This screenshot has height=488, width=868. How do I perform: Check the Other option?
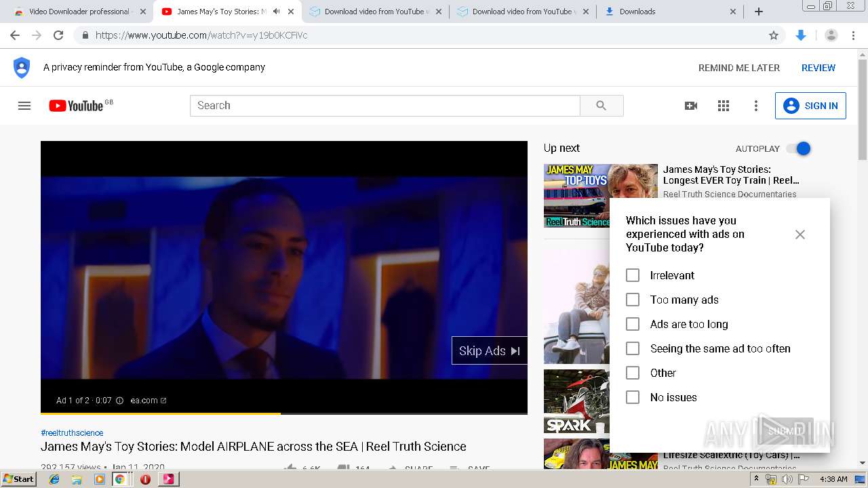(633, 373)
